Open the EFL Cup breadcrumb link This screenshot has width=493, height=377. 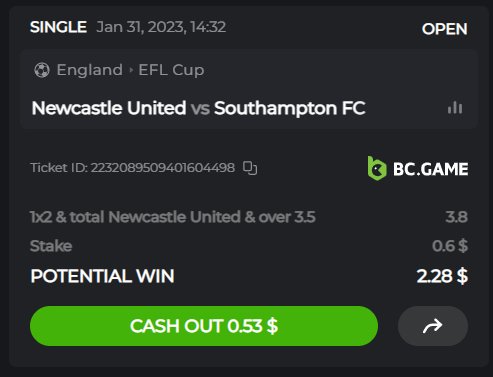click(171, 70)
